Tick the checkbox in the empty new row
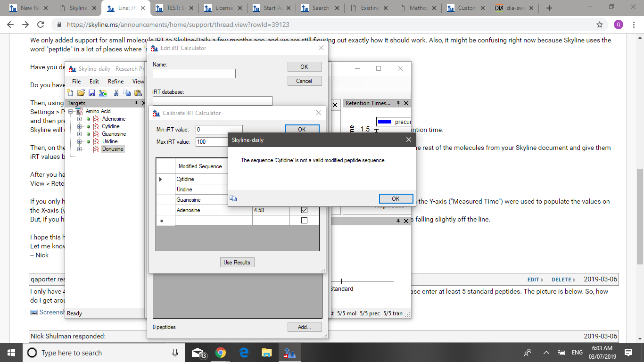The image size is (644, 362). coord(304,221)
